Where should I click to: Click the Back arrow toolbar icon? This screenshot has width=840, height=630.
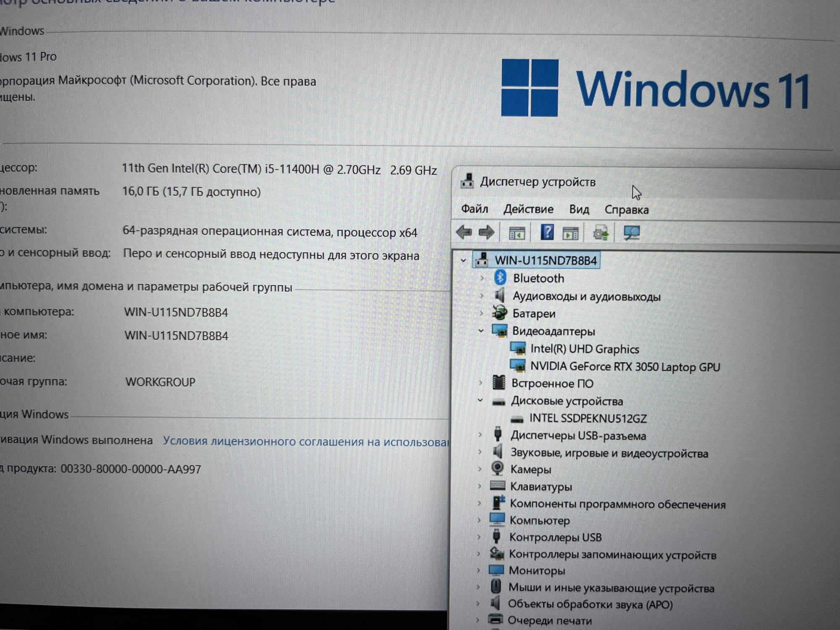464,232
